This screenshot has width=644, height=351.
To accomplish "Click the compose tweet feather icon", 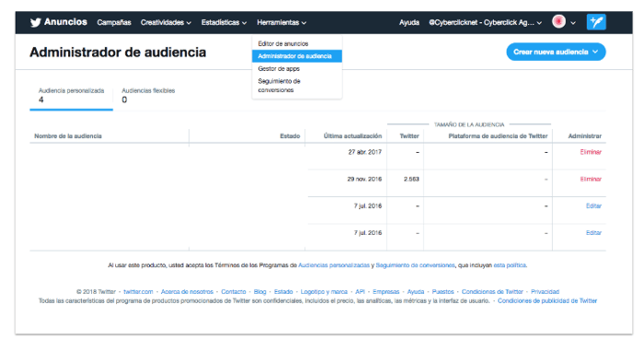I will pyautogui.click(x=596, y=22).
